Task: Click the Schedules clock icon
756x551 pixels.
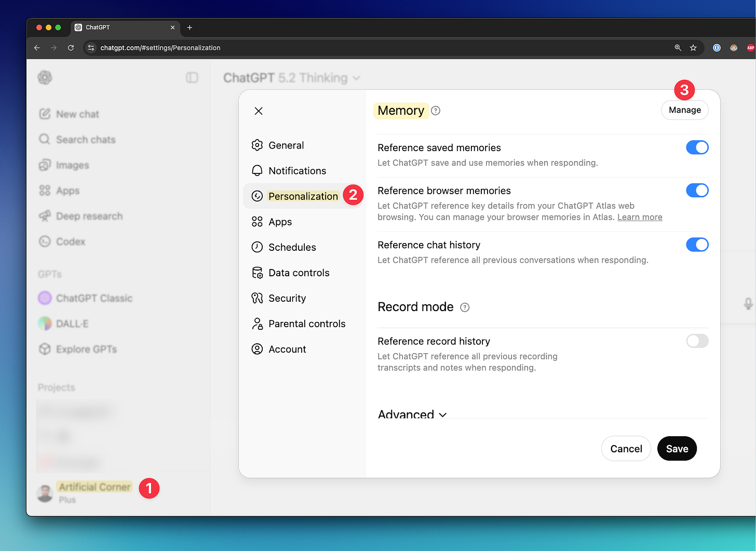Action: coord(257,247)
